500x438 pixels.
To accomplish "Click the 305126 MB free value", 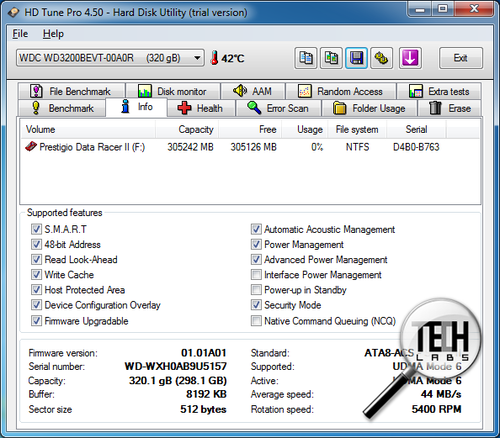I will click(x=253, y=147).
